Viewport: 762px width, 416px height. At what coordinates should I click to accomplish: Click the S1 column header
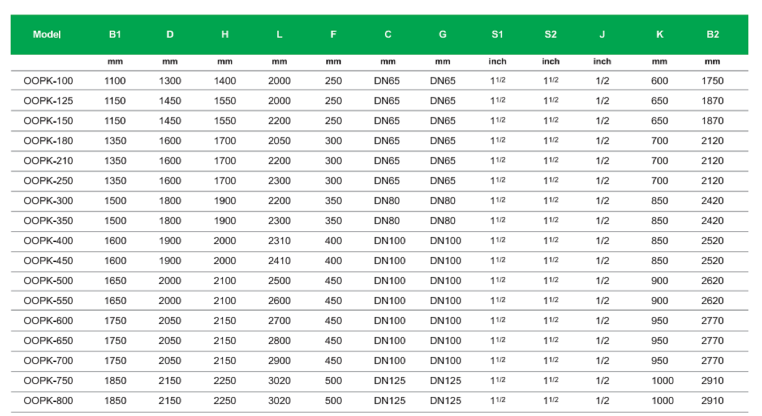497,35
